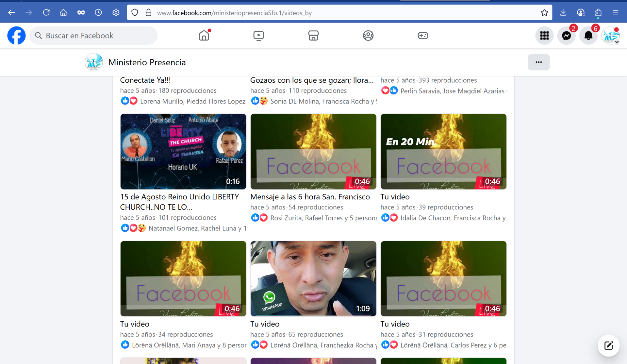
Task: Open the apps menu grid
Action: coord(544,35)
